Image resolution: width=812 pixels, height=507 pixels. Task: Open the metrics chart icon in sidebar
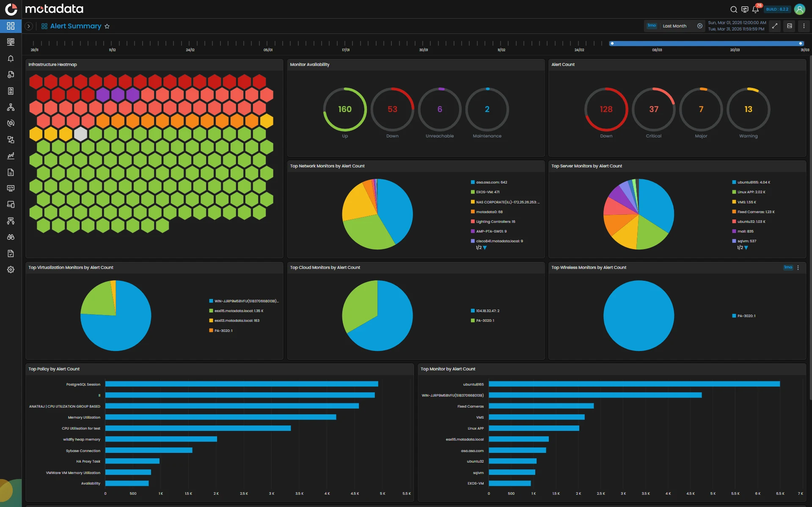11,156
